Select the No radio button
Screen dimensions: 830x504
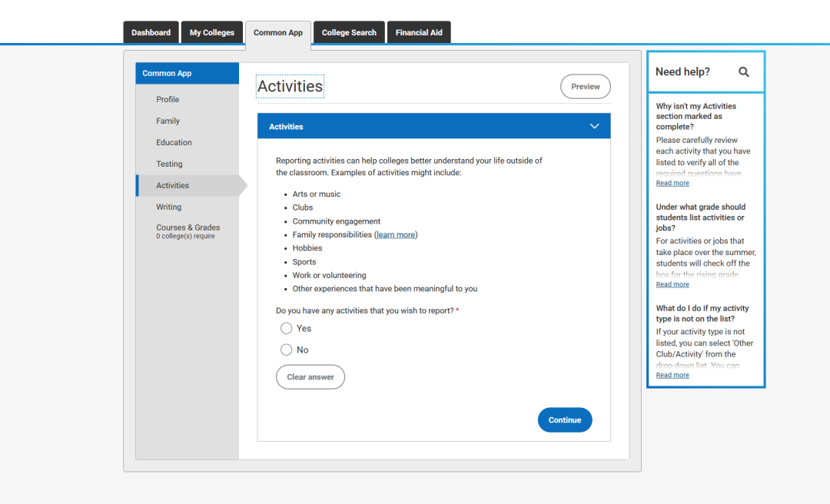[287, 350]
